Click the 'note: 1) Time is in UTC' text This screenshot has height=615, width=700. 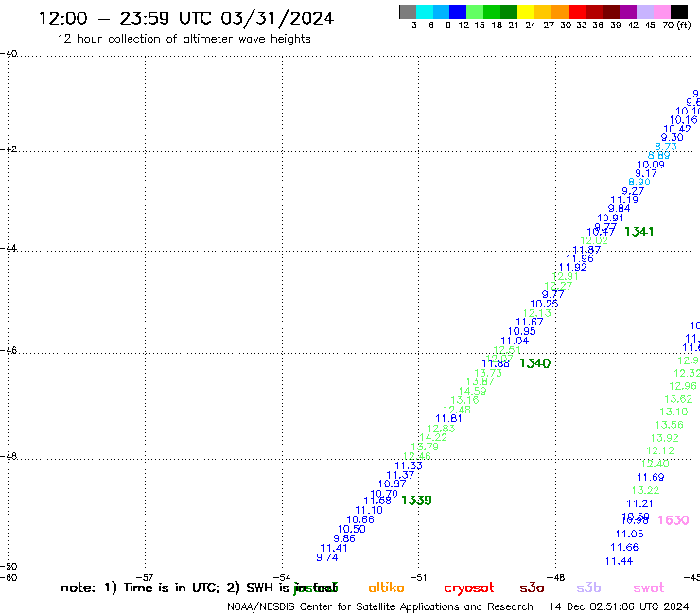pyautogui.click(x=140, y=588)
